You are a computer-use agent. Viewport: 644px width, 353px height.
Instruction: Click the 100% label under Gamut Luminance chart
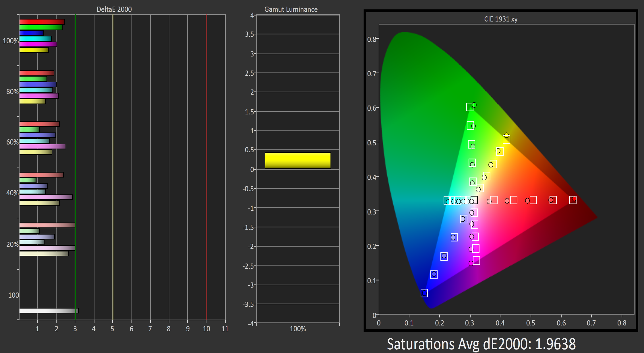pyautogui.click(x=298, y=329)
